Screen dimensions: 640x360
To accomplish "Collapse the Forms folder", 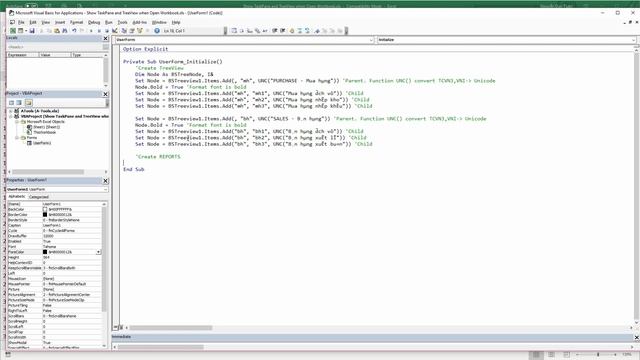I will (17, 138).
